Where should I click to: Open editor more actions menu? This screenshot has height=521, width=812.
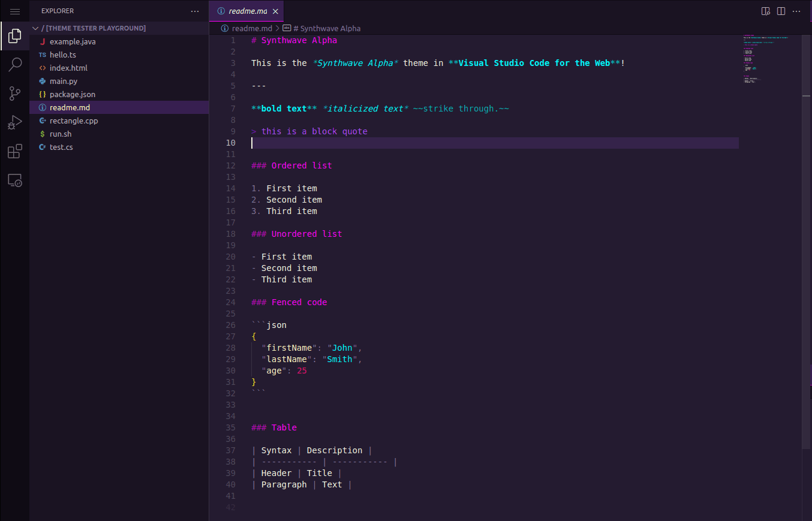(796, 11)
